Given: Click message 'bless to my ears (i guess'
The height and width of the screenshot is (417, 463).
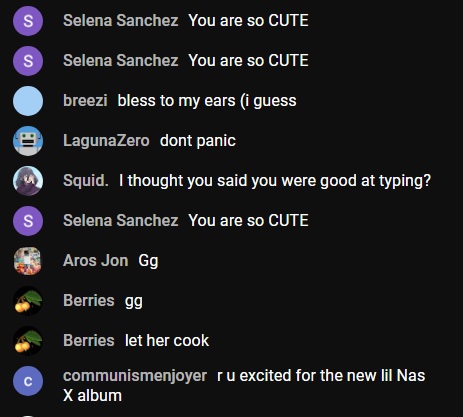Looking at the screenshot, I should tap(207, 101).
